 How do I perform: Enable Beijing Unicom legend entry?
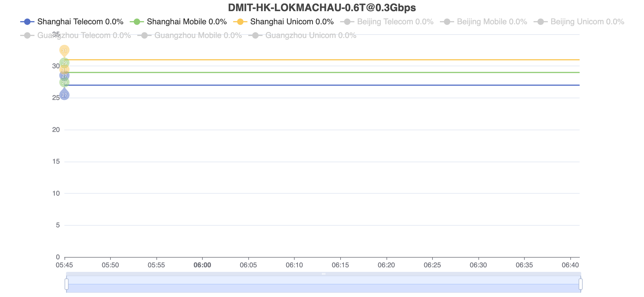coord(579,22)
